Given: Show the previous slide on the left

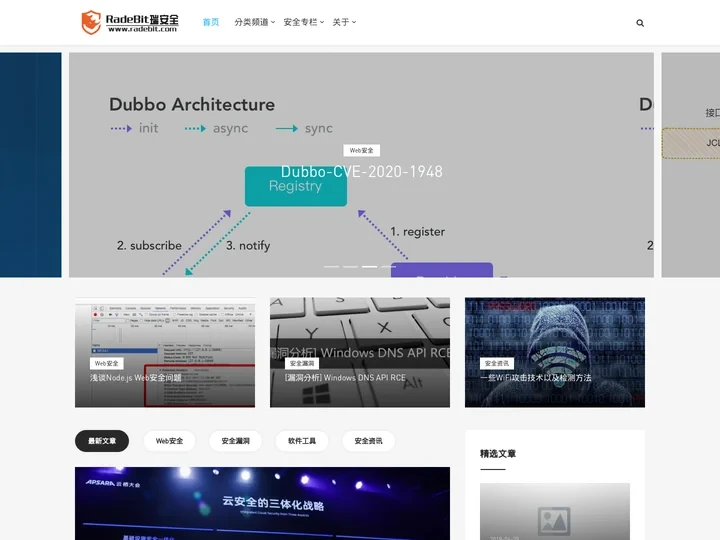Looking at the screenshot, I should tap(30, 165).
